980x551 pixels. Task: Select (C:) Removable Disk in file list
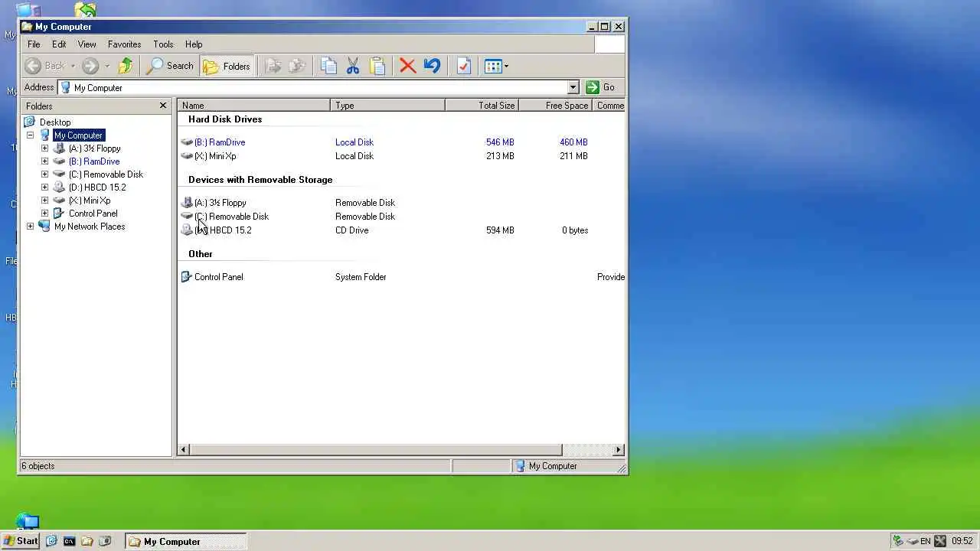point(231,217)
